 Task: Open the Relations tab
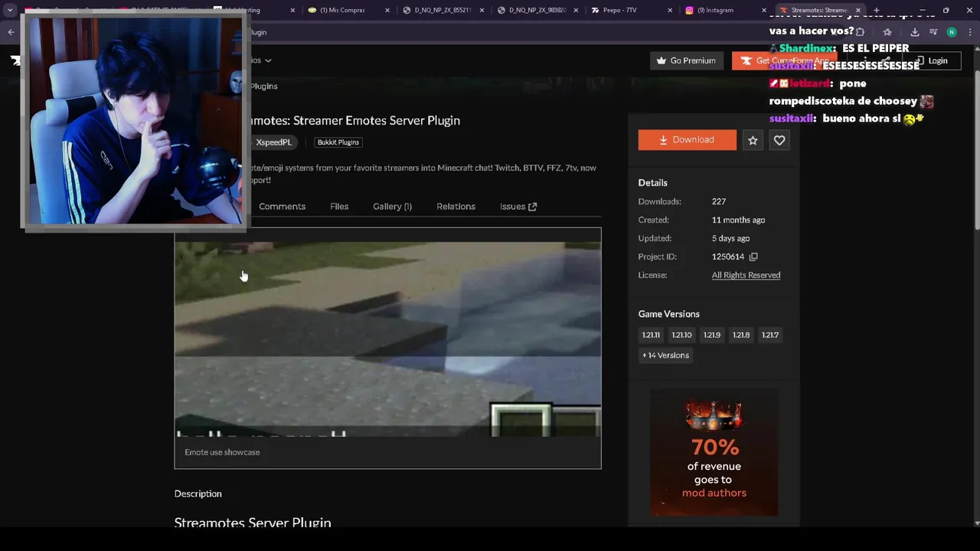tap(456, 207)
